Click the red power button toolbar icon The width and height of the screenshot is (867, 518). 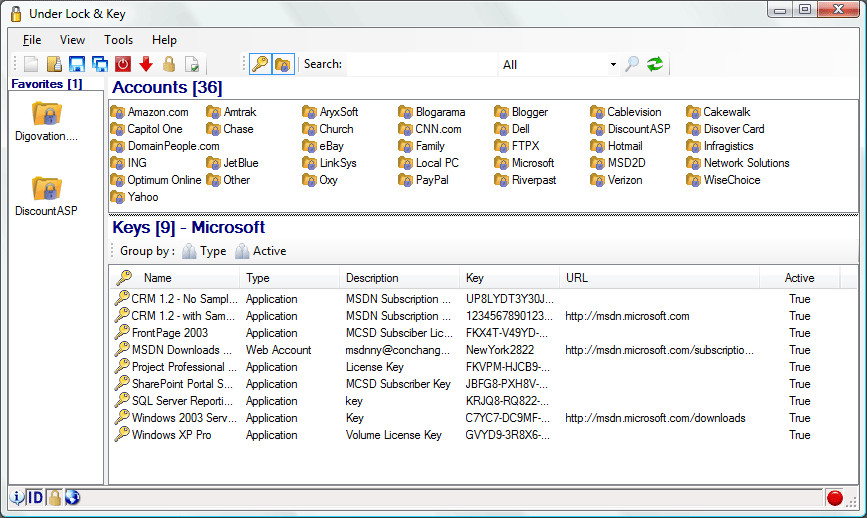123,64
